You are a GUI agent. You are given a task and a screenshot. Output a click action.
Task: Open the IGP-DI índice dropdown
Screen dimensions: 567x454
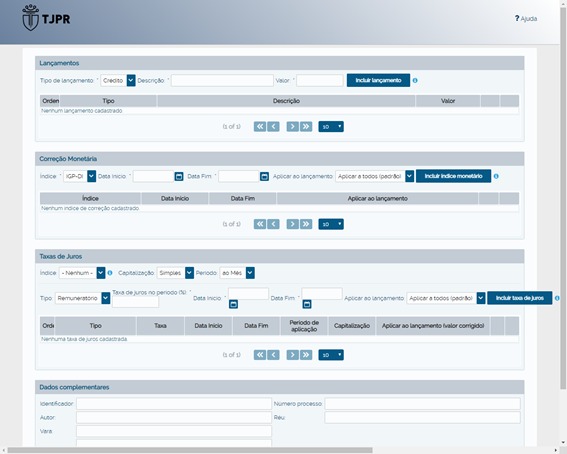coord(91,176)
